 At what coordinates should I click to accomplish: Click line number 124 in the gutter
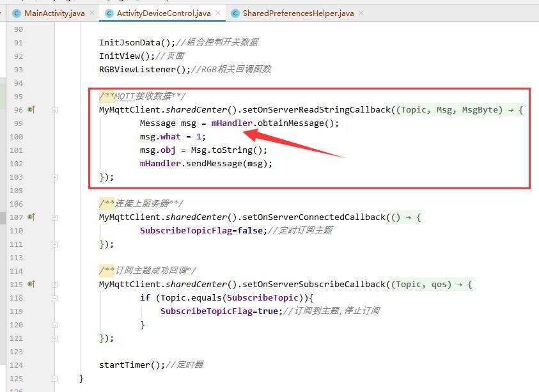[x=17, y=365]
